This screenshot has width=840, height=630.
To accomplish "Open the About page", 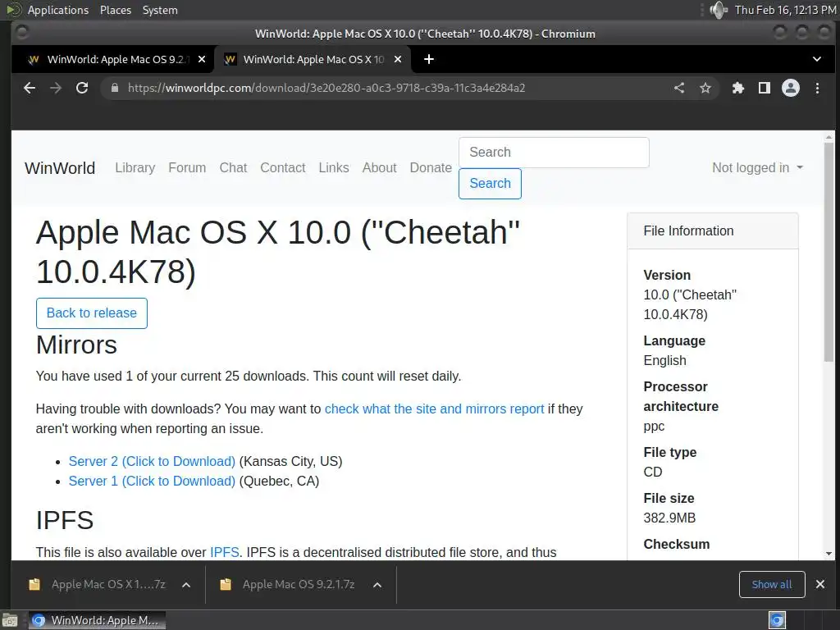I will tap(379, 167).
